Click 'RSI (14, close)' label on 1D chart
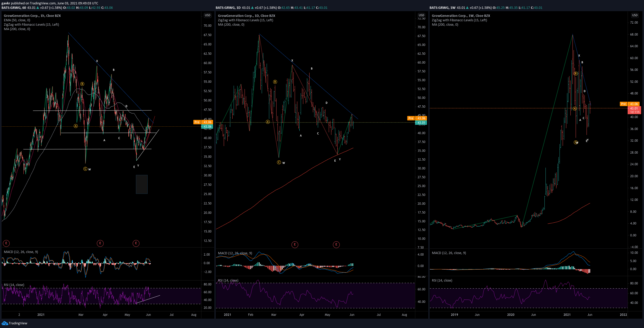Viewport: 644px width, 328px height. click(x=228, y=280)
